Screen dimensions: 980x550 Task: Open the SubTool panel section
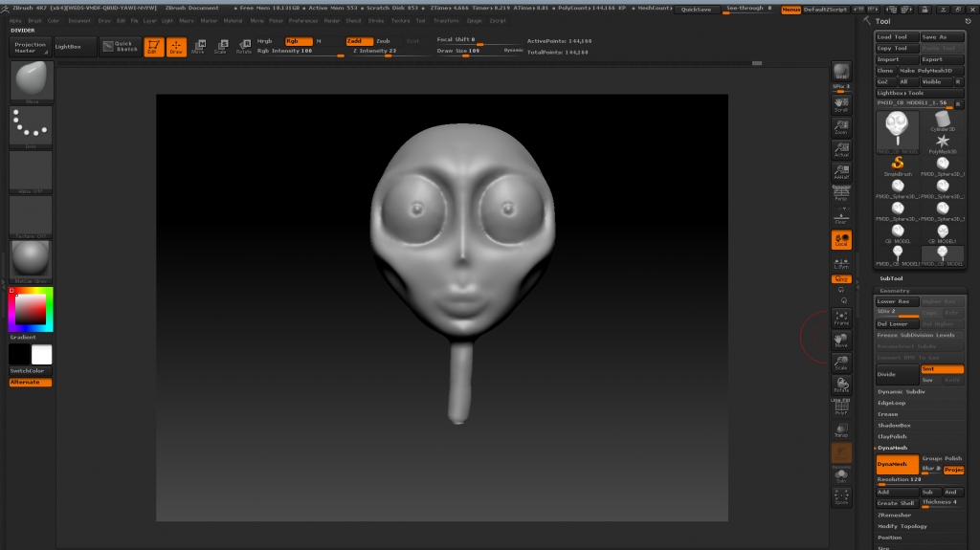891,278
